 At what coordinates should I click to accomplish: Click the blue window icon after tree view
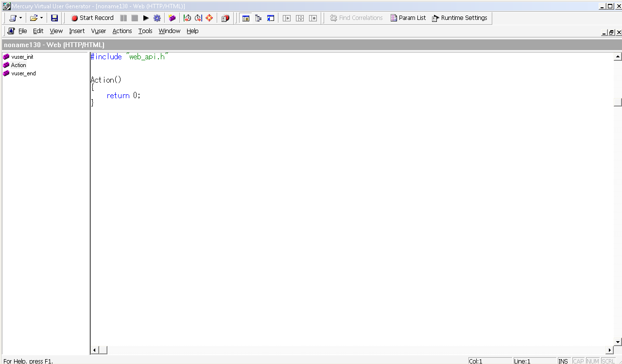271,18
